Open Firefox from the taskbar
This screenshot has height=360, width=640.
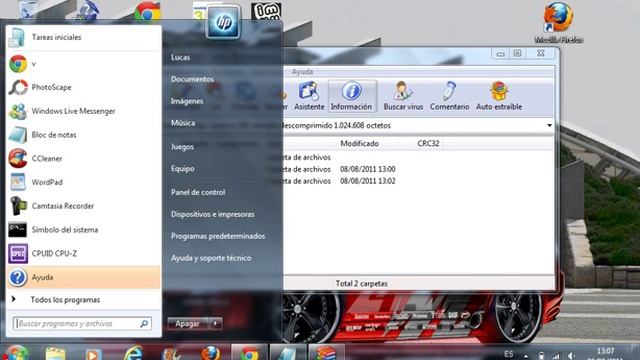coord(211,353)
